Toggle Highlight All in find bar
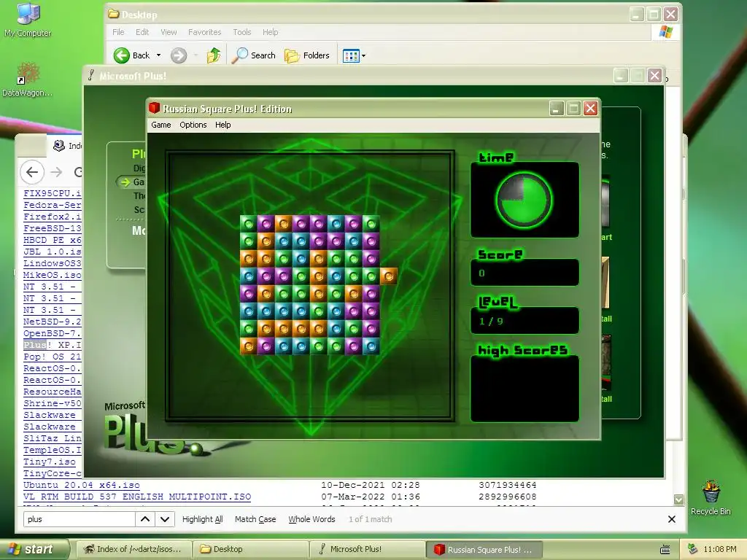This screenshot has height=560, width=747. point(203,519)
